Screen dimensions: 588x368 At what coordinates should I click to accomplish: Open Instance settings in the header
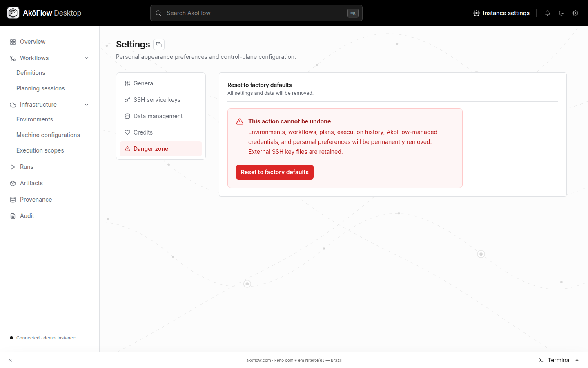[x=501, y=13]
